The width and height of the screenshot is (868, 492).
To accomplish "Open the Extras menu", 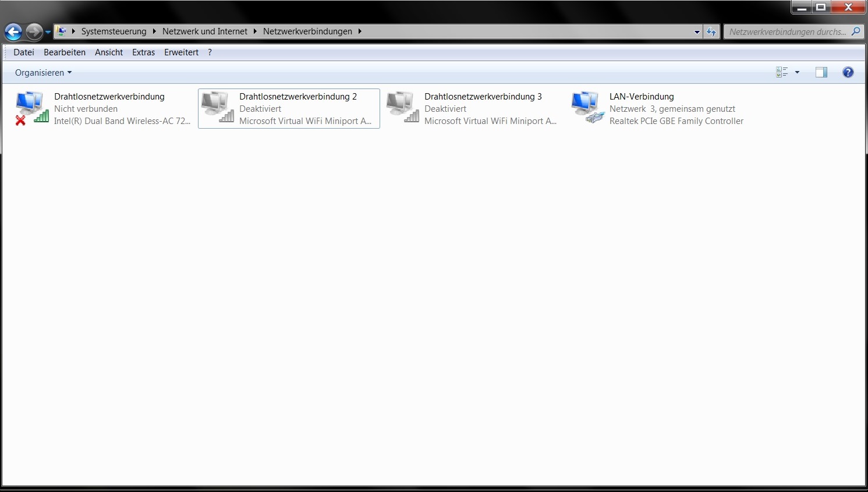I will (x=143, y=52).
